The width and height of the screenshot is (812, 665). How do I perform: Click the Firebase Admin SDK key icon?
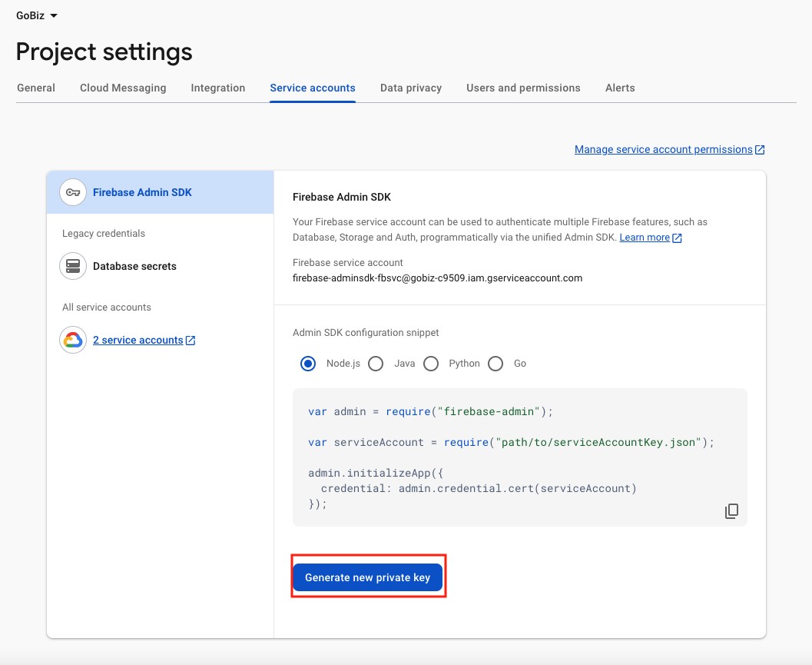pos(73,192)
